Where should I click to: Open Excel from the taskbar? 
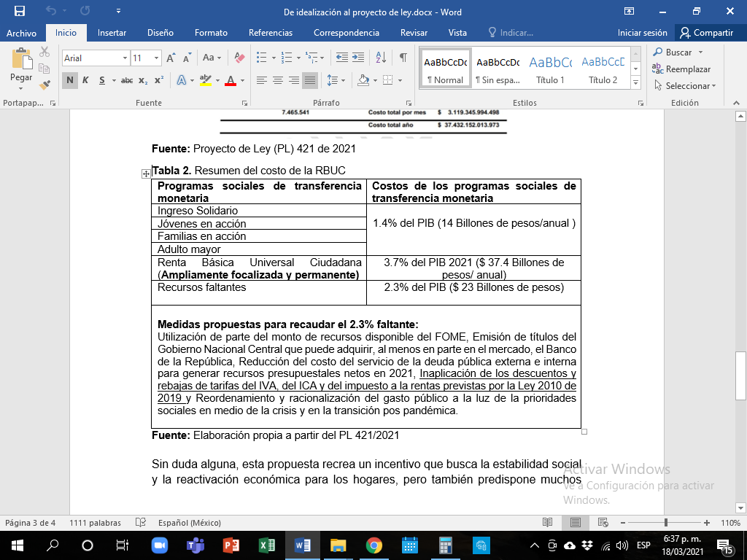tap(266, 545)
